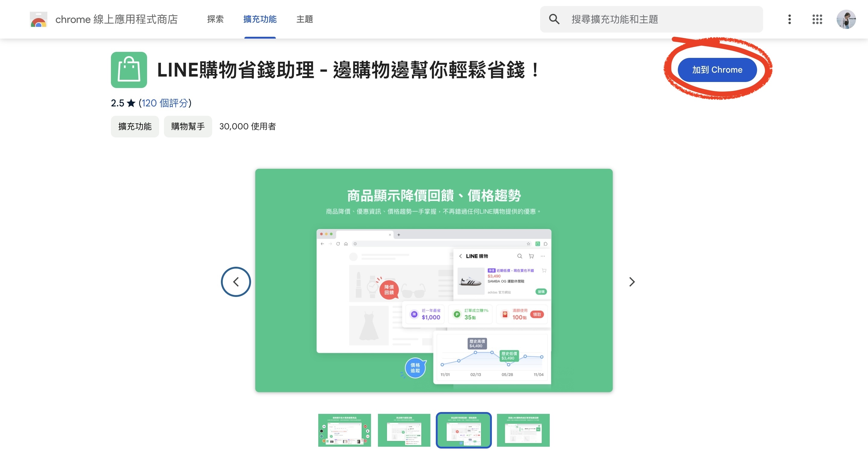Select the 購物幫手 category tag

(188, 126)
